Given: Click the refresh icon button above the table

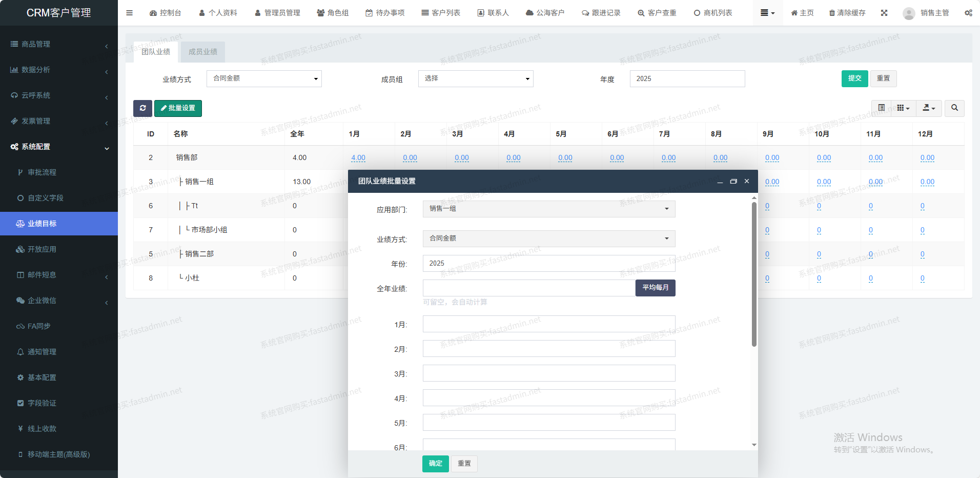Looking at the screenshot, I should [142, 108].
